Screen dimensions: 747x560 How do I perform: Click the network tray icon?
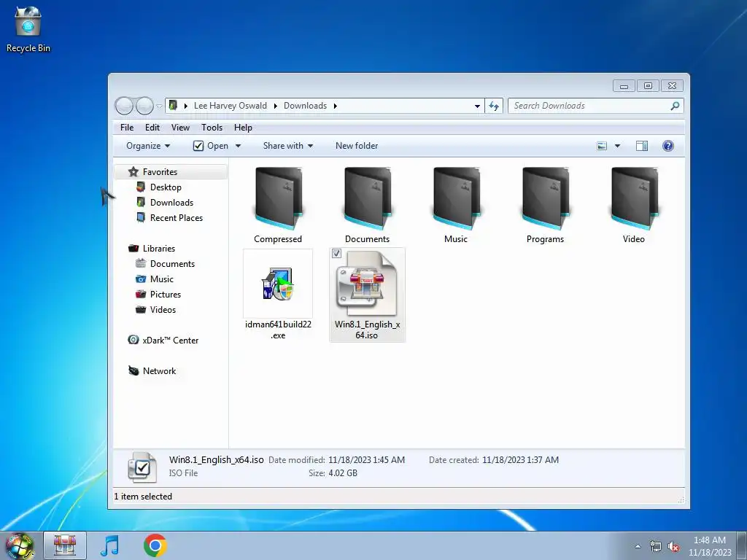coord(656,547)
